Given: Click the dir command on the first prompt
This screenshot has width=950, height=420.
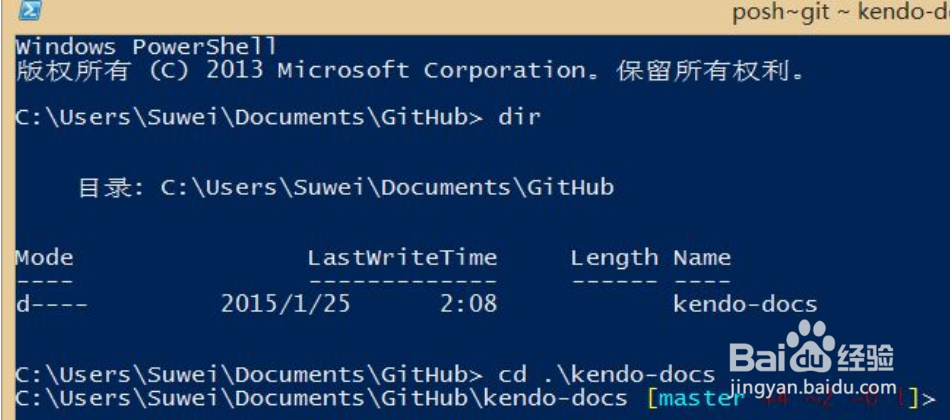Looking at the screenshot, I should tap(519, 117).
